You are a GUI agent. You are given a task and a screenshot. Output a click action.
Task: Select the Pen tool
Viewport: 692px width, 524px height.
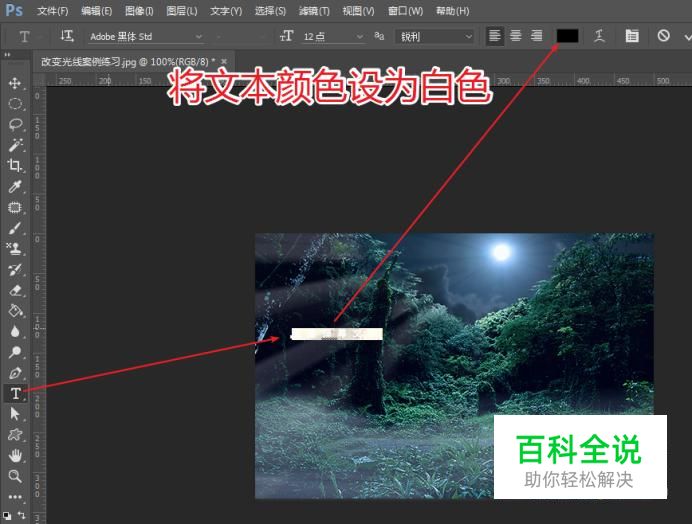(x=15, y=373)
